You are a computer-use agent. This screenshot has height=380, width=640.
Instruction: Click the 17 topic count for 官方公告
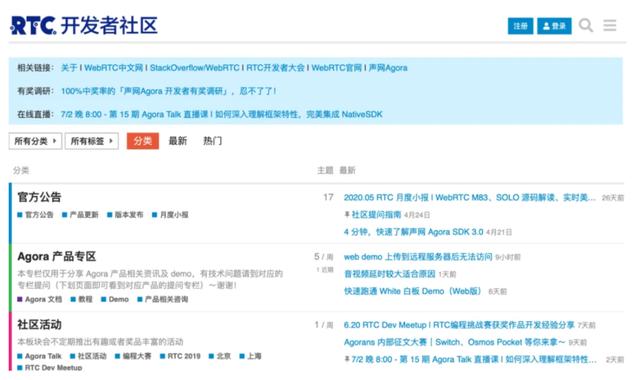click(328, 198)
